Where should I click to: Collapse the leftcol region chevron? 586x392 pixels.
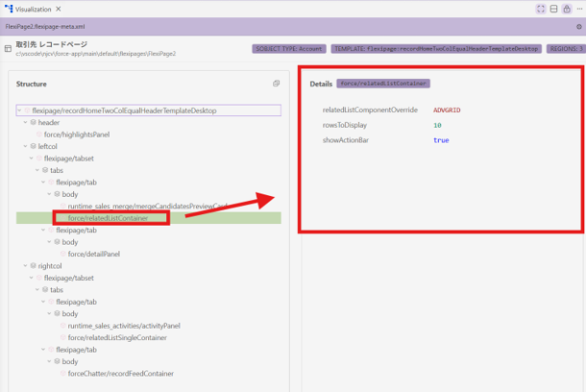[x=25, y=146]
